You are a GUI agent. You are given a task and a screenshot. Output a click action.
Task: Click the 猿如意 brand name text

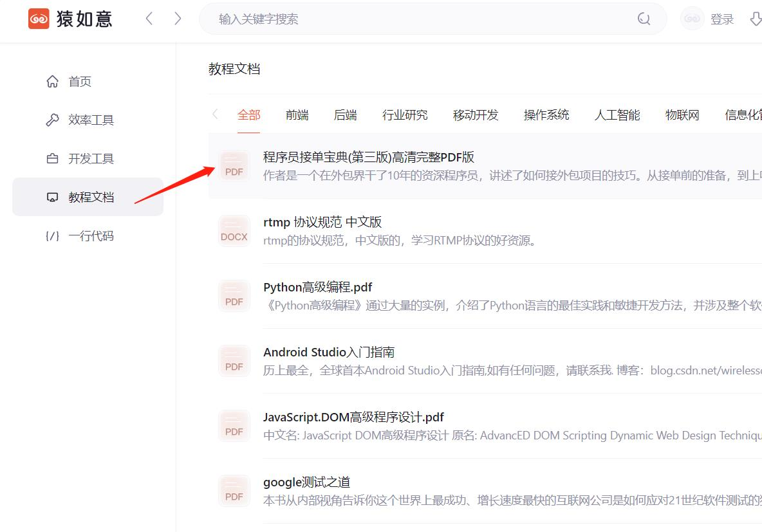pos(84,19)
